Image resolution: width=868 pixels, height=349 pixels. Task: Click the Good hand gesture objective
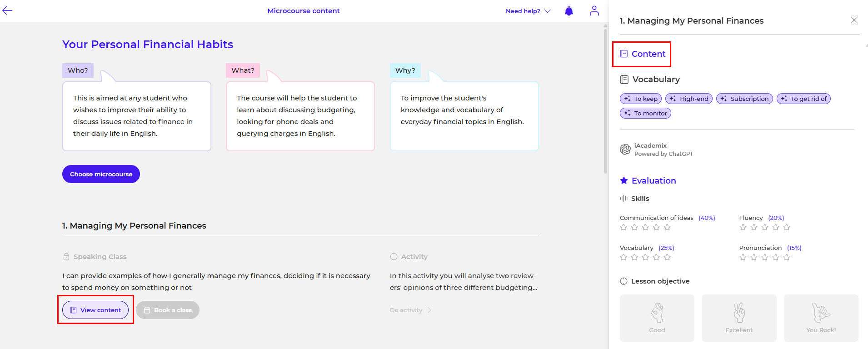tap(657, 318)
